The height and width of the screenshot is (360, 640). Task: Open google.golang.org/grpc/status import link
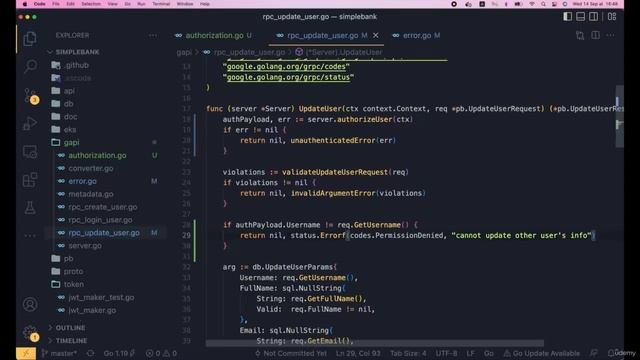[x=288, y=77]
